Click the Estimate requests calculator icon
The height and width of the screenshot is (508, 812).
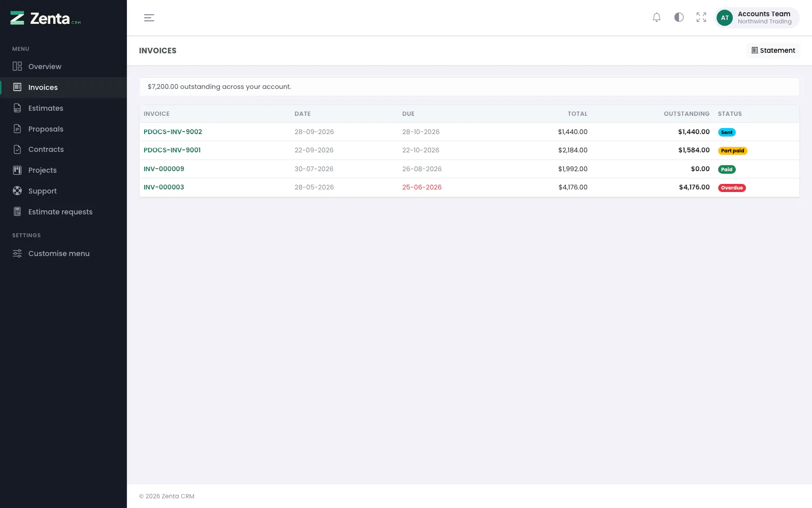click(17, 212)
